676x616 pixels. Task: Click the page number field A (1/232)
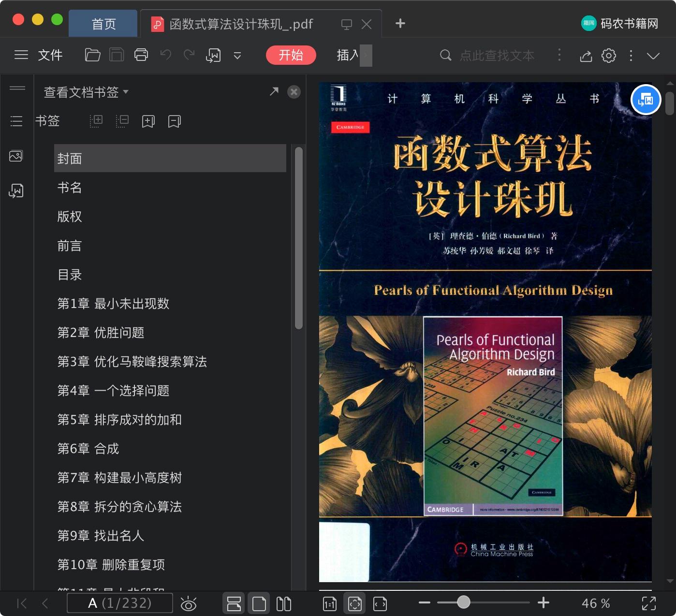120,603
